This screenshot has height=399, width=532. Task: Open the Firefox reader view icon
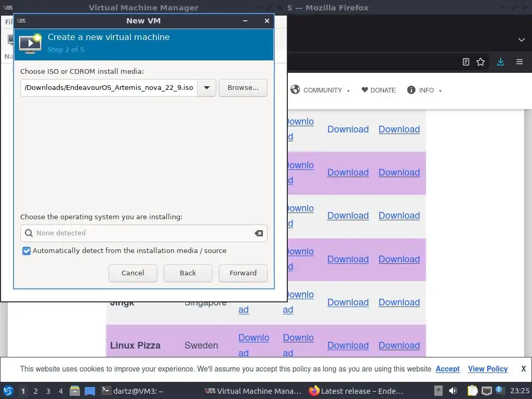[x=466, y=62]
